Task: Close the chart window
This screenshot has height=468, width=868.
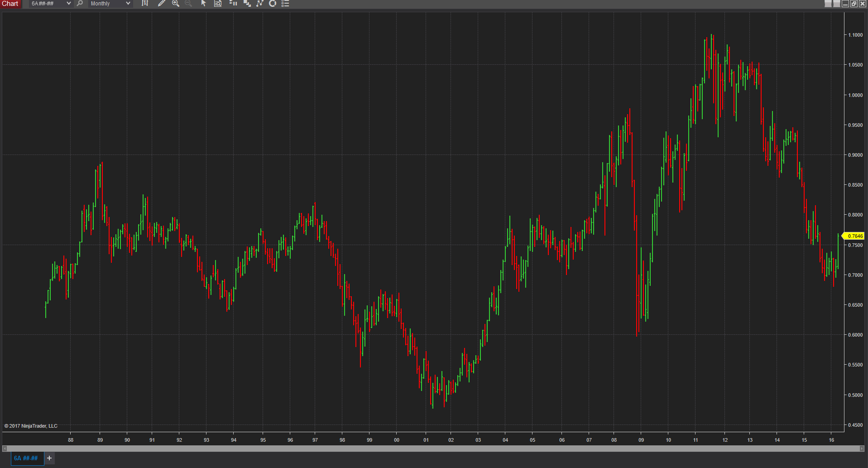Action: 862,4
